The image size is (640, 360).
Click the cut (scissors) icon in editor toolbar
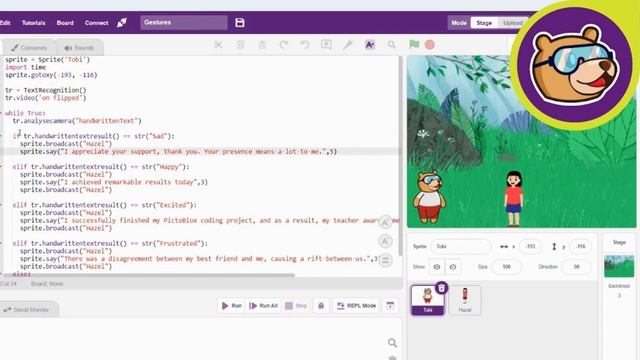pos(218,45)
